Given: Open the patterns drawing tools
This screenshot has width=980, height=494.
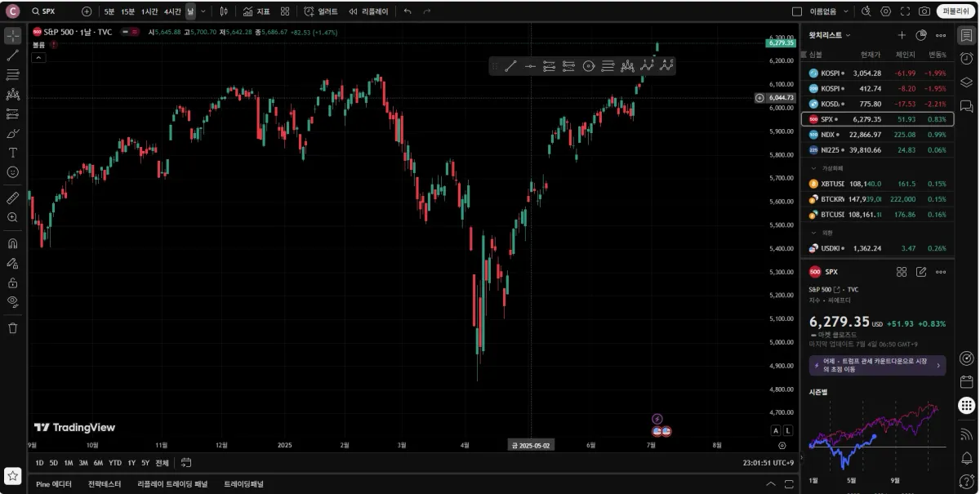Looking at the screenshot, I should 12,95.
